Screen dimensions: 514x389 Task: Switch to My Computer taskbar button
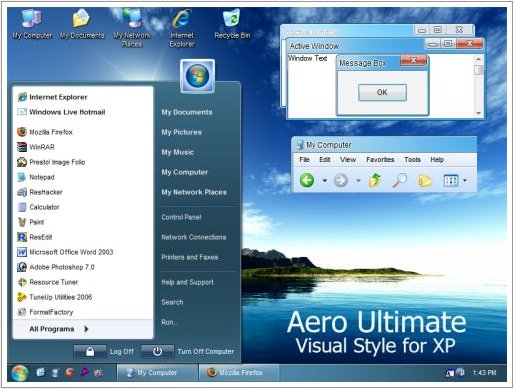coord(157,373)
